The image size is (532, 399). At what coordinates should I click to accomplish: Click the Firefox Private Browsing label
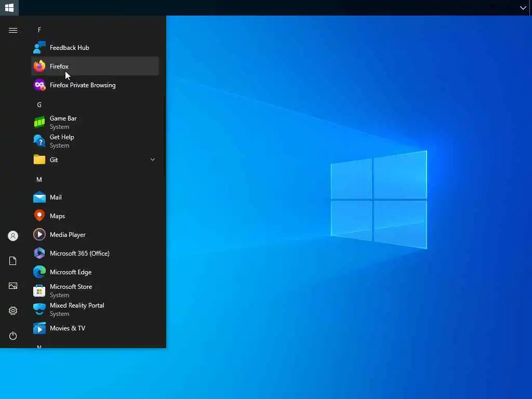pyautogui.click(x=83, y=85)
